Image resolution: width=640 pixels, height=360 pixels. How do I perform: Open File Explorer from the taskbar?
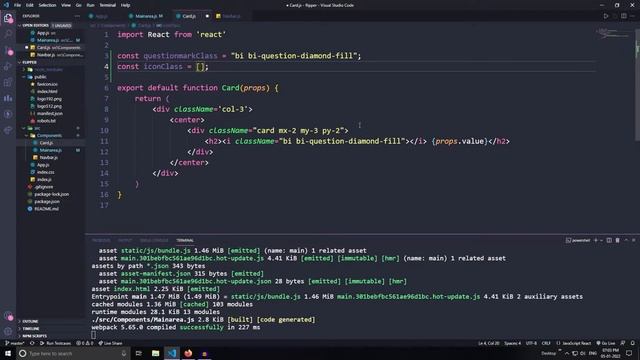click(156, 353)
